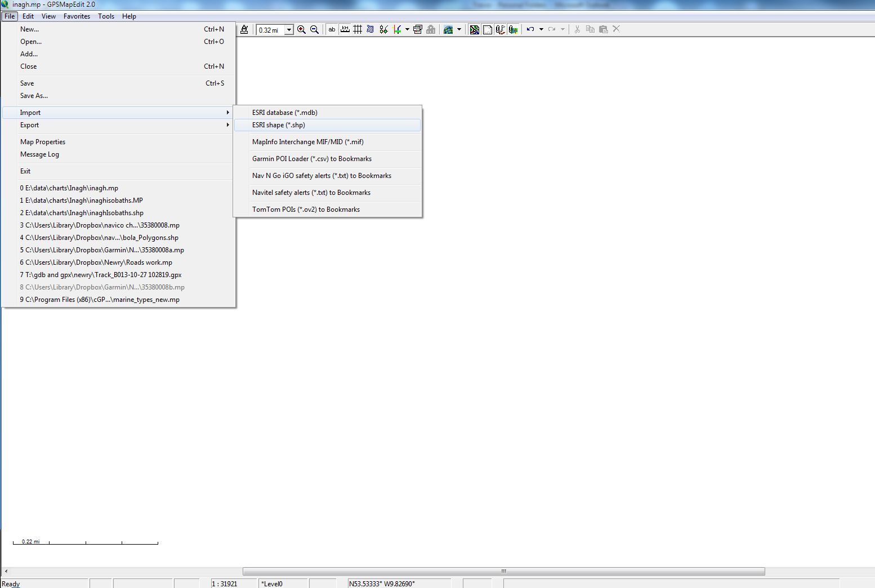Open the Edit menu

[28, 16]
